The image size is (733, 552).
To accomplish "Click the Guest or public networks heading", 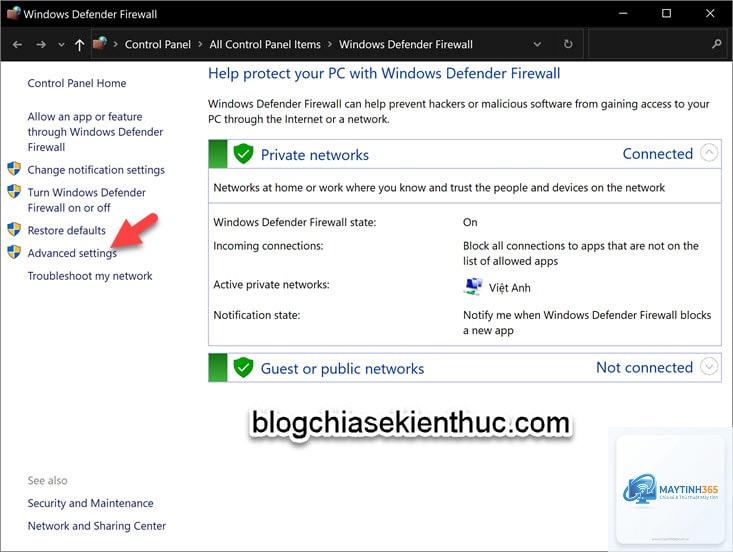I will [342, 368].
